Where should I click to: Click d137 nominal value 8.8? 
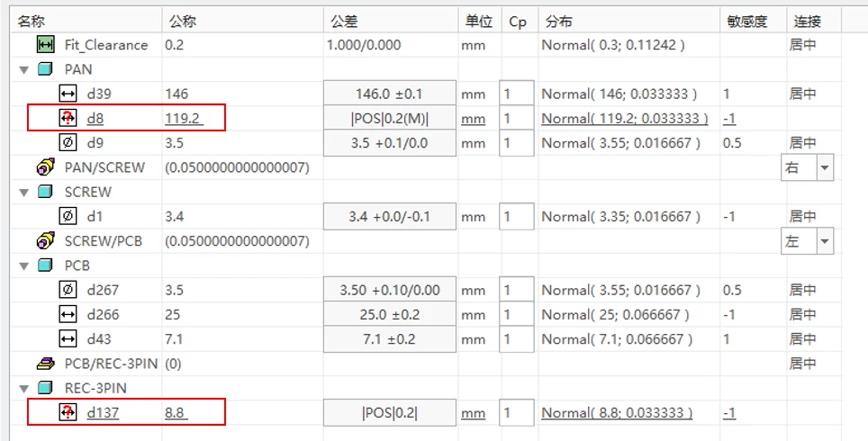tap(176, 413)
